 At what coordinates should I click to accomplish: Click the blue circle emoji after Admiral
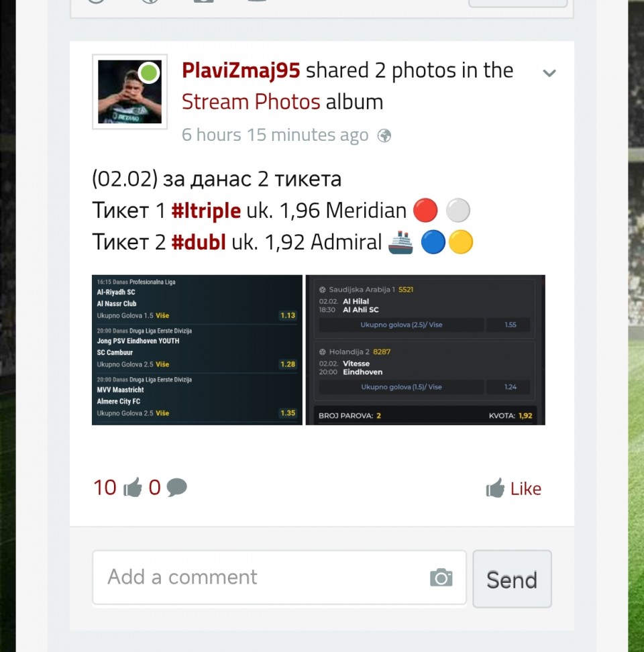(x=433, y=242)
